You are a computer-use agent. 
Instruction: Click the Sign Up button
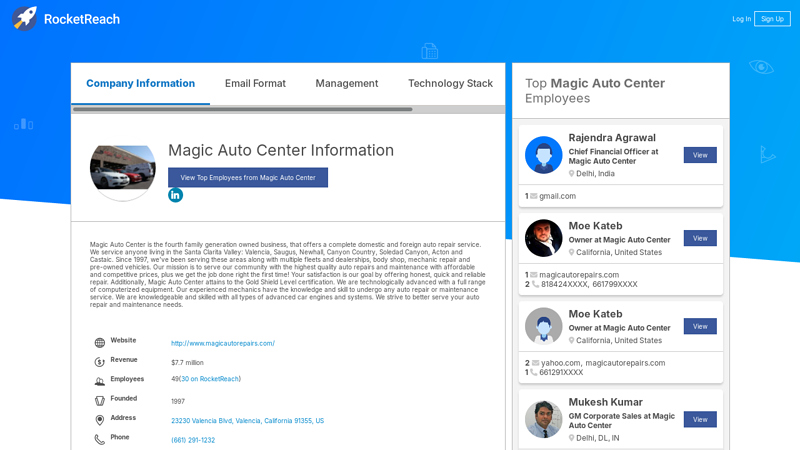point(772,19)
